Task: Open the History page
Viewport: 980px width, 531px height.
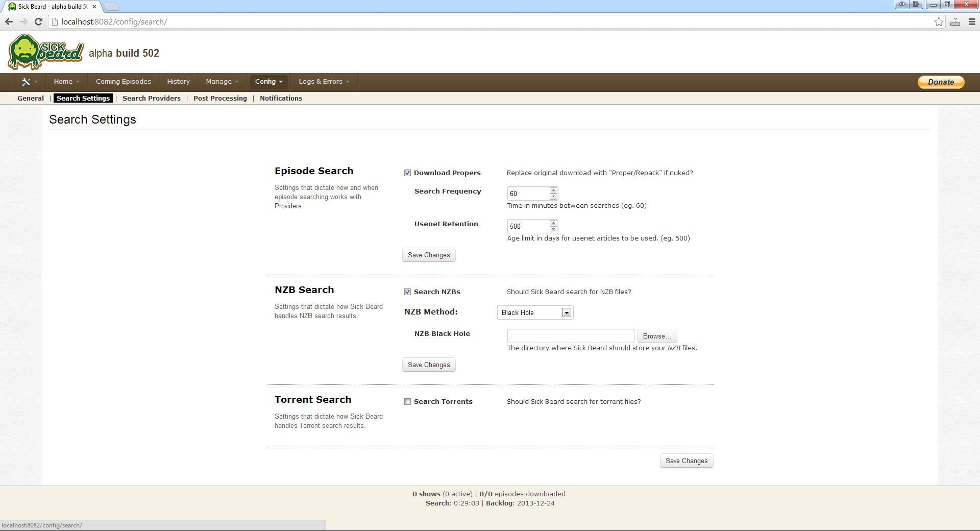Action: (x=178, y=82)
